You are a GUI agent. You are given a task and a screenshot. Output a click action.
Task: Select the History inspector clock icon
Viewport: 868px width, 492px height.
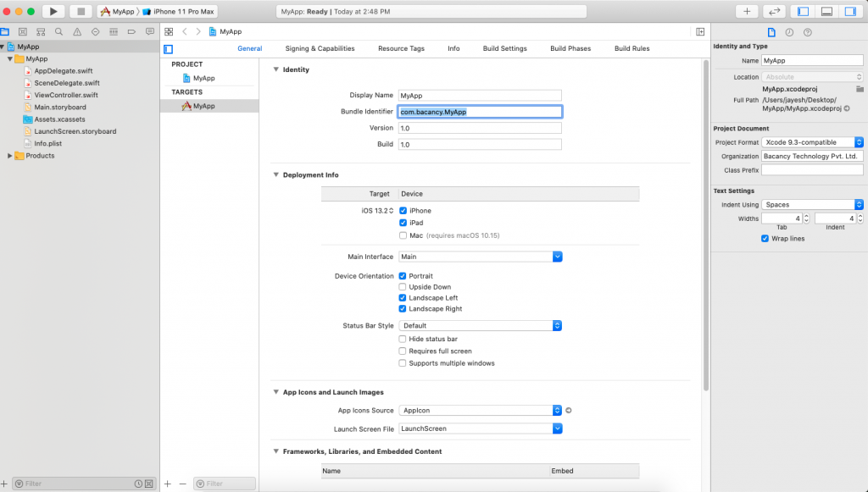pyautogui.click(x=791, y=31)
